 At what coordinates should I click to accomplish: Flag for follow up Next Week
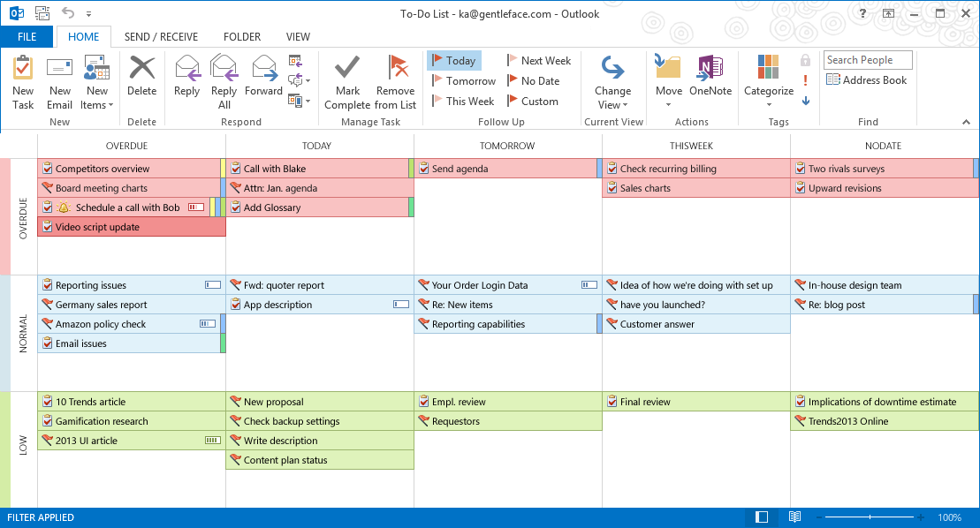tap(539, 61)
